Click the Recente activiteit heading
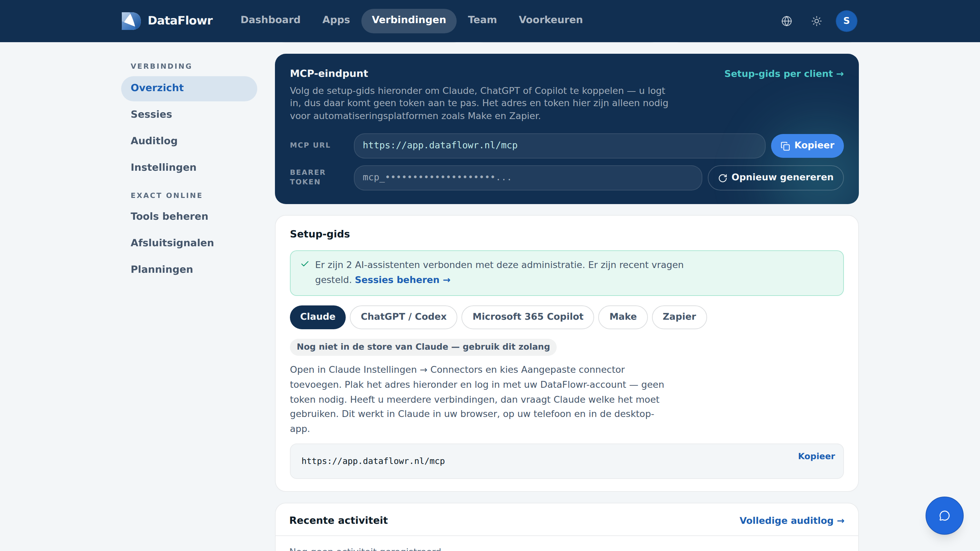Viewport: 980px width, 551px height. [x=338, y=520]
